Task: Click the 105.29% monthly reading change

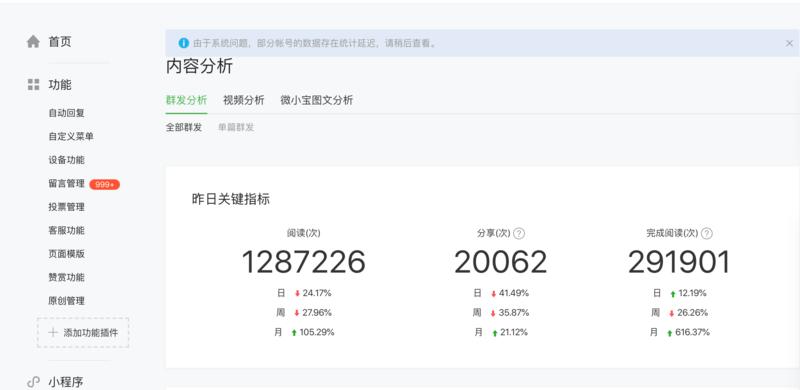Action: pyautogui.click(x=317, y=332)
